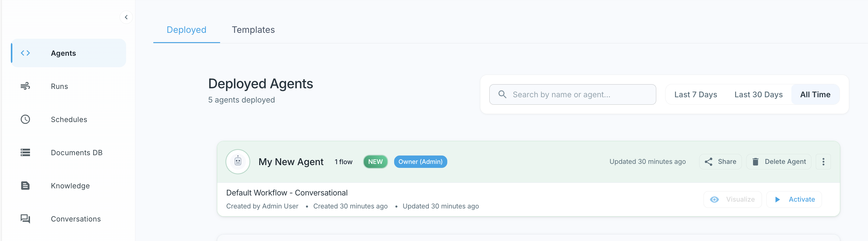Click the Share button
Screen dimensions: 868x241
(720, 162)
